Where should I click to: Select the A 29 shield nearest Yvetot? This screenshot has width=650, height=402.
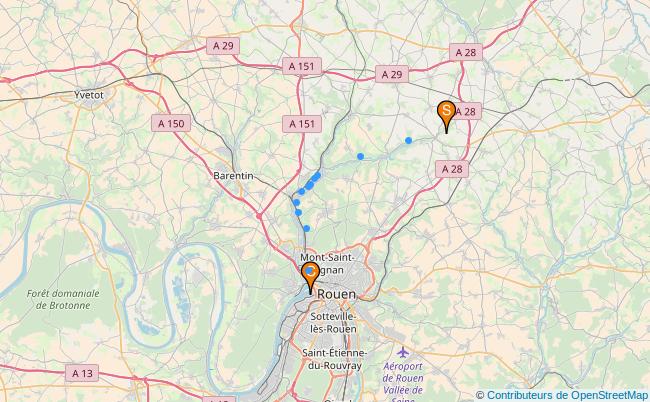point(223,46)
